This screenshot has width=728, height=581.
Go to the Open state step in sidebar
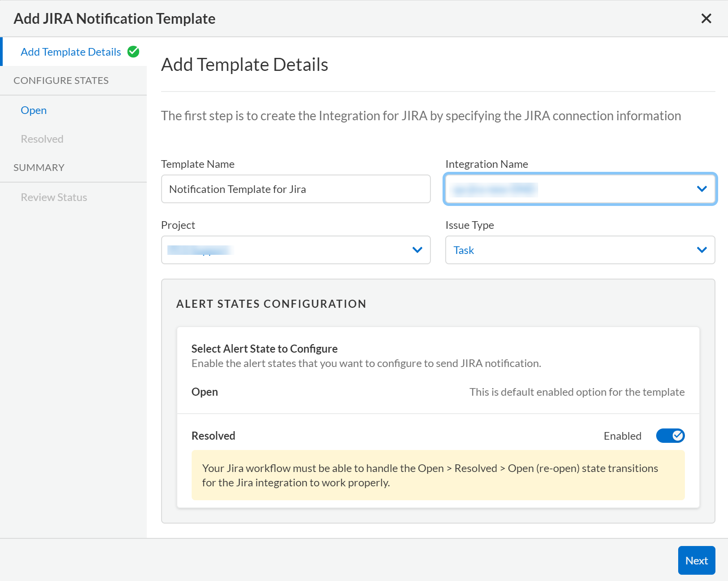coord(34,110)
